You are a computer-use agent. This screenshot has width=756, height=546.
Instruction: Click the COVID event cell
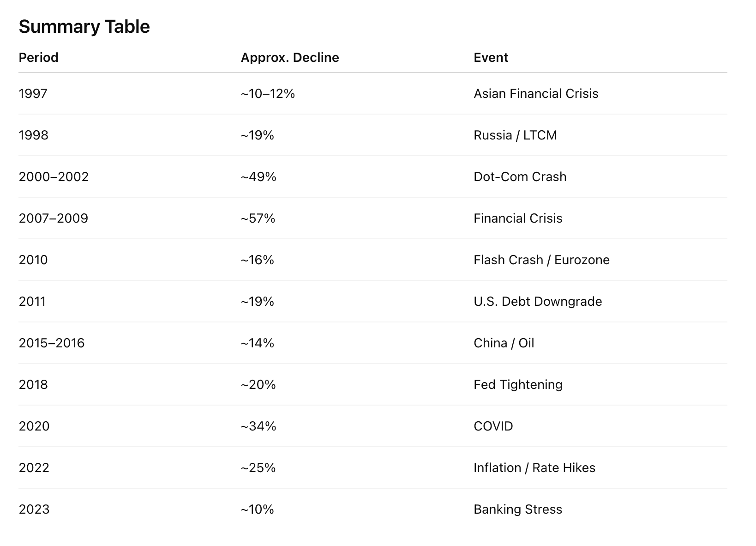(493, 426)
